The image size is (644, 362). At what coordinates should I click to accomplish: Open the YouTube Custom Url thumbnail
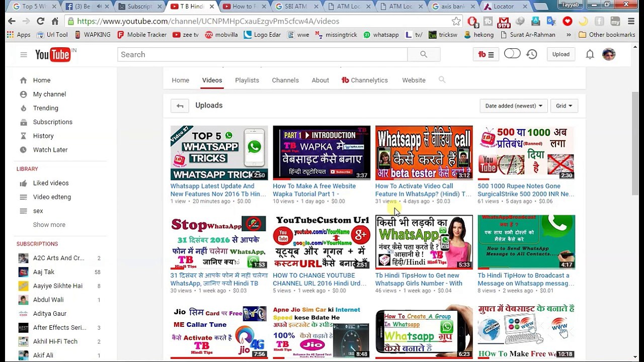coord(321,242)
